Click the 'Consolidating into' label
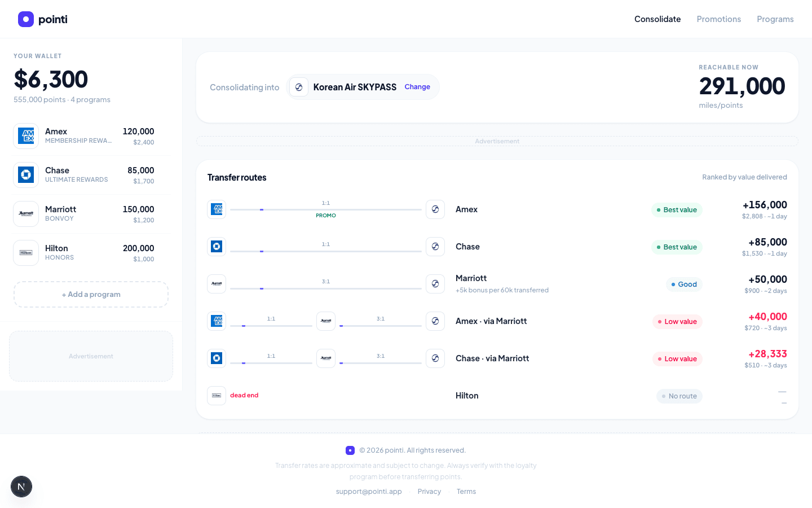812x508 pixels. click(x=245, y=87)
